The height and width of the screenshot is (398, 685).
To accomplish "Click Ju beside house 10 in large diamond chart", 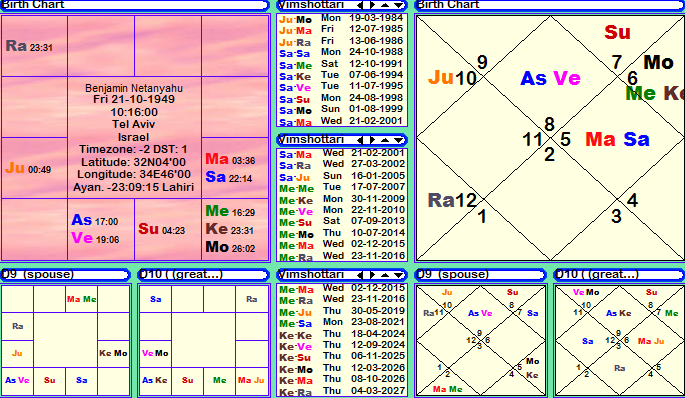I will [441, 77].
